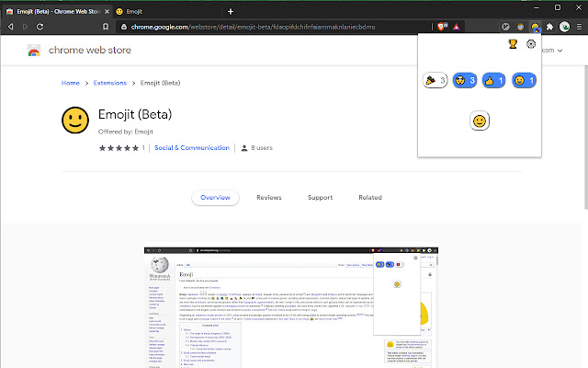The image size is (588, 368).
Task: Click the extension icon left of Emojit in toolbar
Action: click(x=521, y=27)
